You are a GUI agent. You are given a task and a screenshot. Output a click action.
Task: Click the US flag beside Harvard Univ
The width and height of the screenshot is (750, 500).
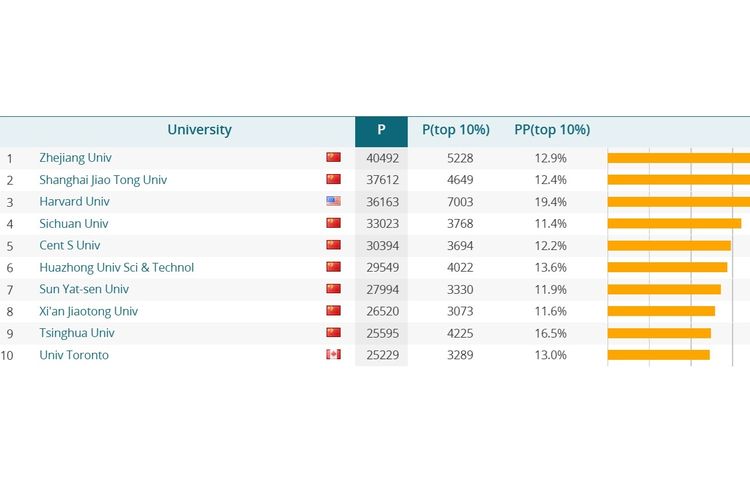point(333,201)
